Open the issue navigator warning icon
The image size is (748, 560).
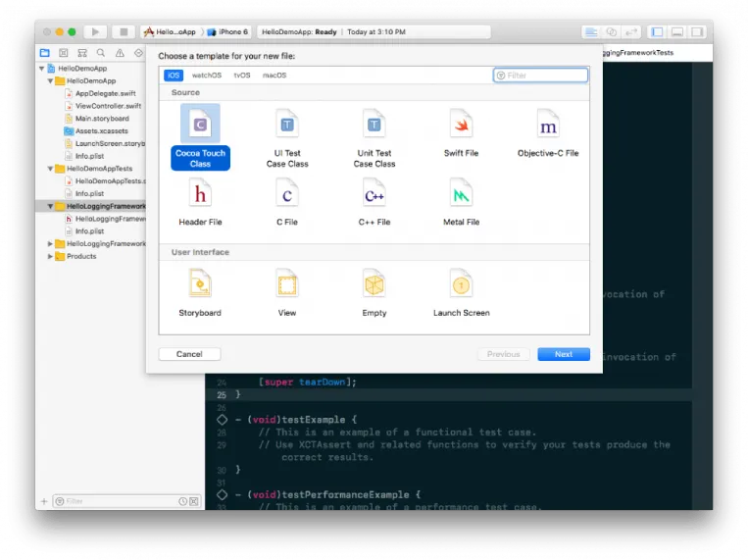tap(120, 53)
